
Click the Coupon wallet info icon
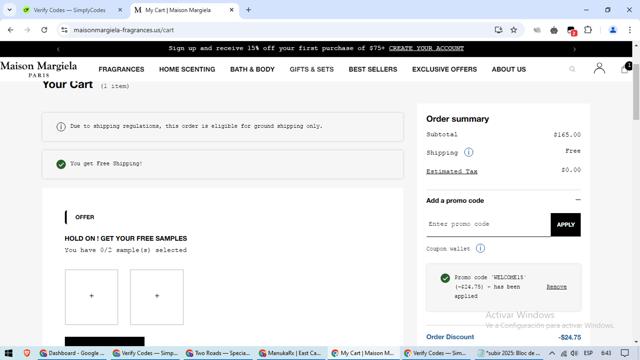pos(480,248)
